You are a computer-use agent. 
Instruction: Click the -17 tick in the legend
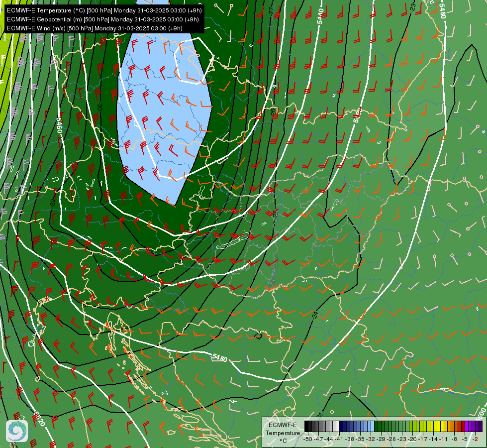click(x=423, y=439)
